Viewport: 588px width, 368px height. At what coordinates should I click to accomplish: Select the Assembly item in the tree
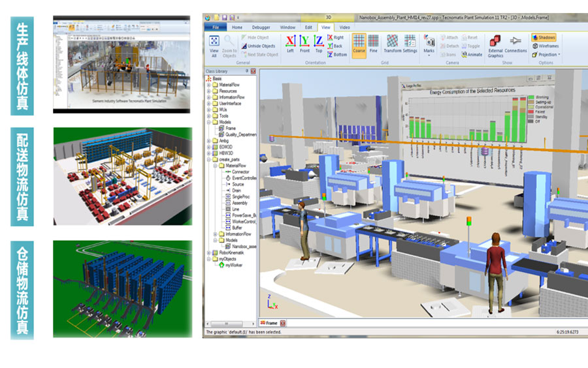tap(239, 203)
